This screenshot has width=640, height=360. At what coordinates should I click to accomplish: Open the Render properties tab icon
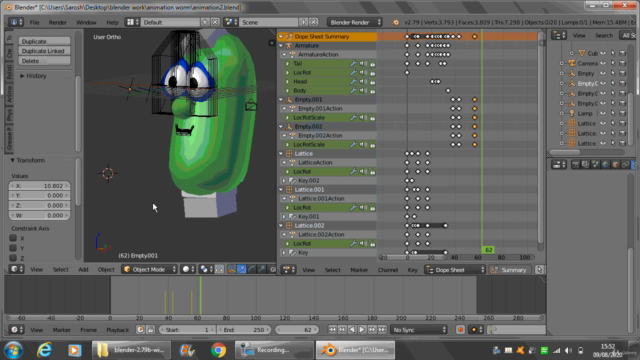tap(576, 164)
